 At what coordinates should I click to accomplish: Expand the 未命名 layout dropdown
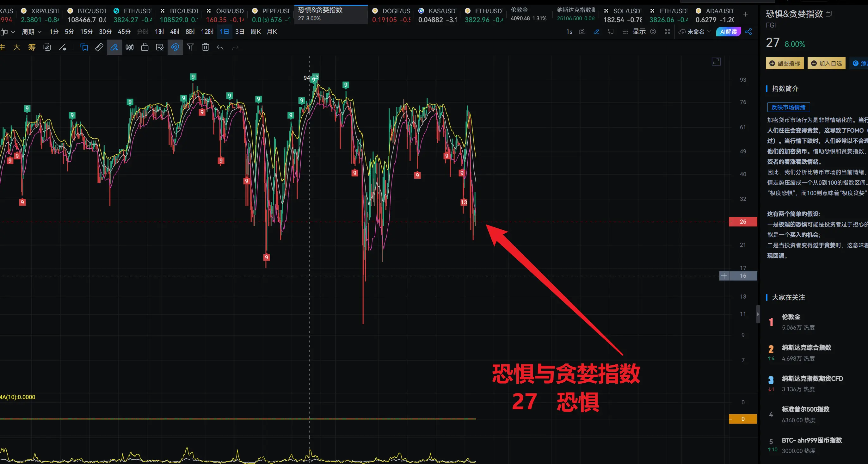click(695, 32)
